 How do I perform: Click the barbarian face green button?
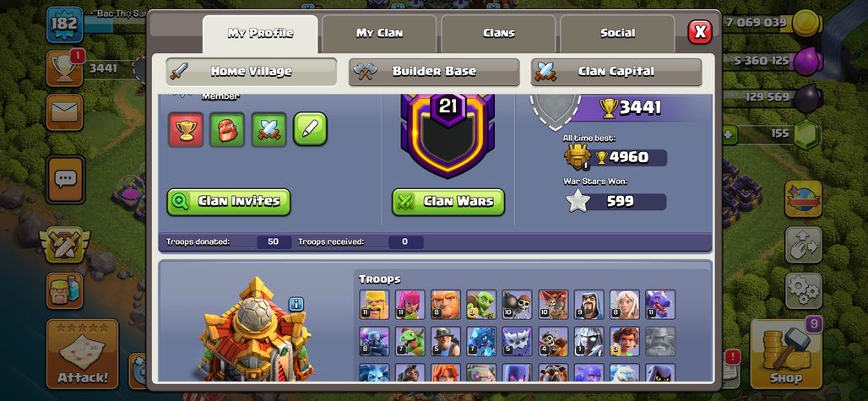tap(227, 129)
